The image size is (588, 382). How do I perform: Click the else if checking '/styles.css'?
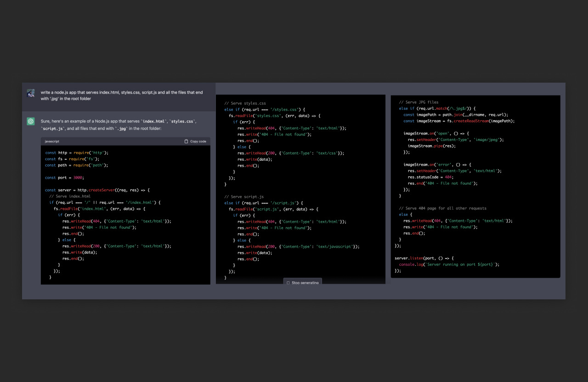tap(265, 110)
